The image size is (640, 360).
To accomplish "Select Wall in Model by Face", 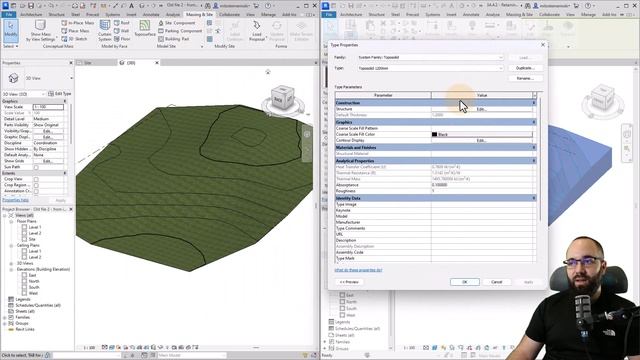I will [122, 31].
